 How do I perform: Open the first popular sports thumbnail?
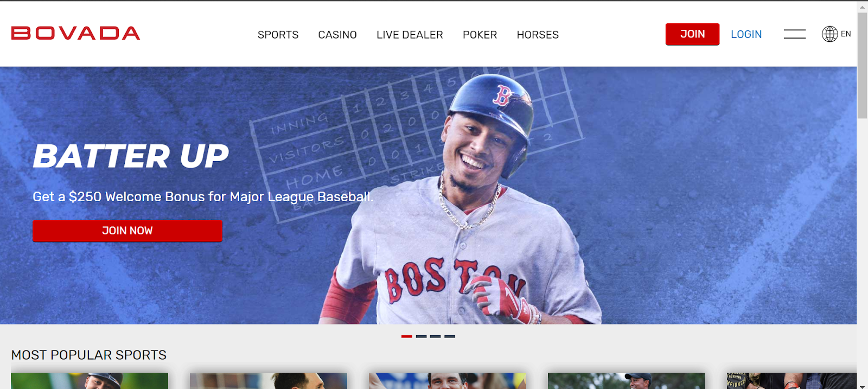pos(90,381)
